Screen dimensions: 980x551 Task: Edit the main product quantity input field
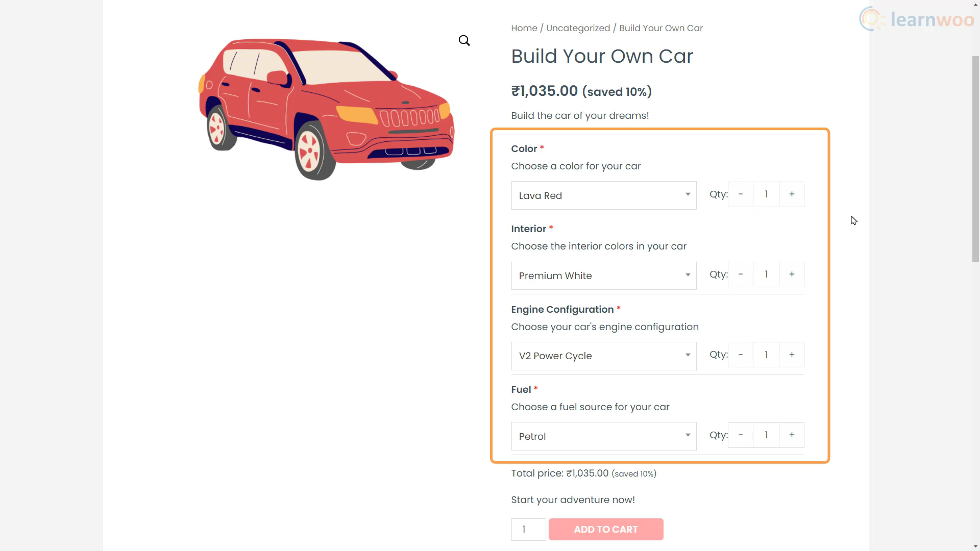click(528, 530)
